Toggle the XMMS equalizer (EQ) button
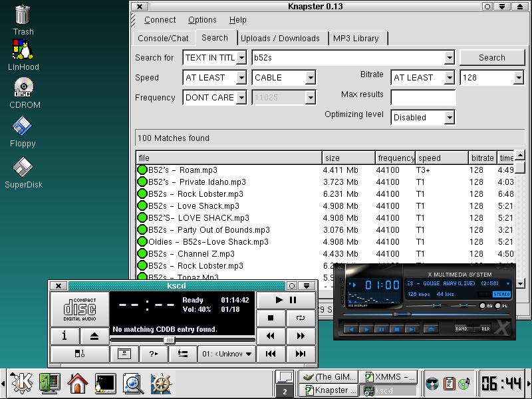The image size is (532, 399). point(483,306)
